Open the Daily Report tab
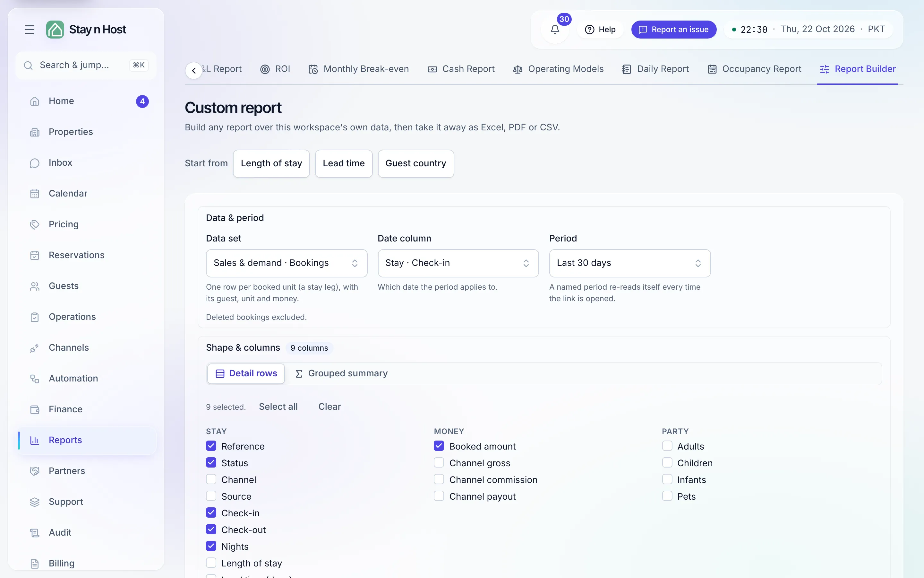This screenshot has width=924, height=578. pyautogui.click(x=655, y=69)
